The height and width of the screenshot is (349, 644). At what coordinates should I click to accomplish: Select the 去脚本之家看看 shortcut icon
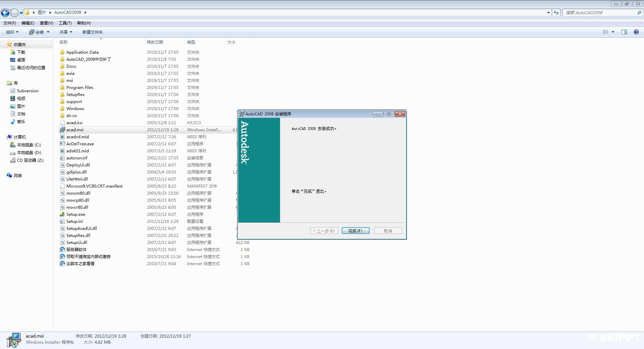pos(62,263)
